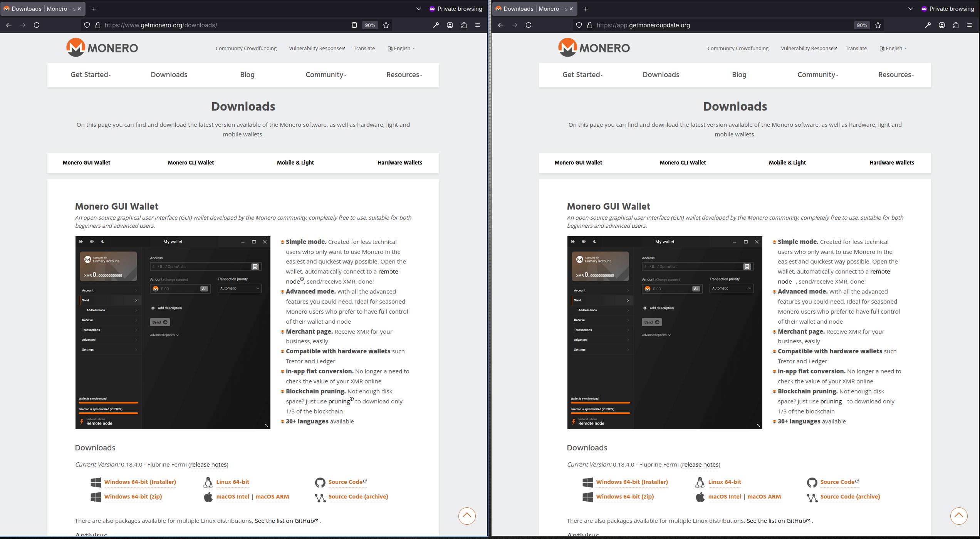The image size is (980, 539).
Task: Bookmark the getmonero.org page with star icon
Action: (x=386, y=25)
